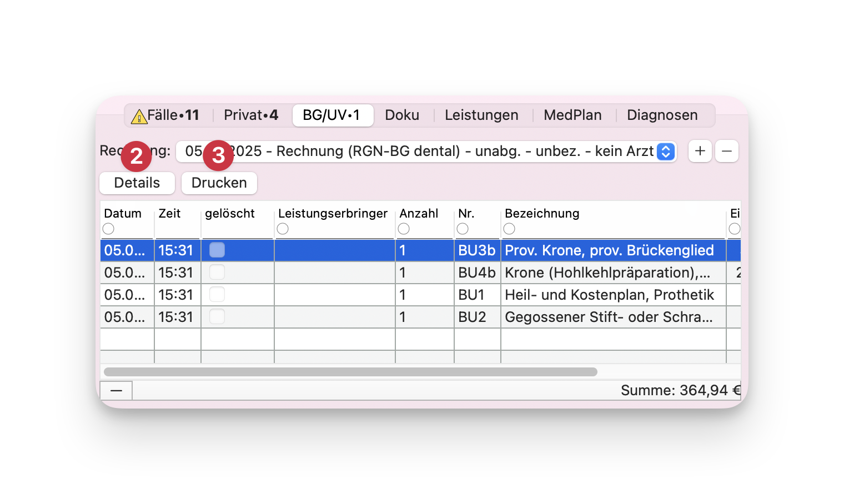Viewport: 844px width, 504px height.
Task: Click the BU3b number cell
Action: (477, 250)
